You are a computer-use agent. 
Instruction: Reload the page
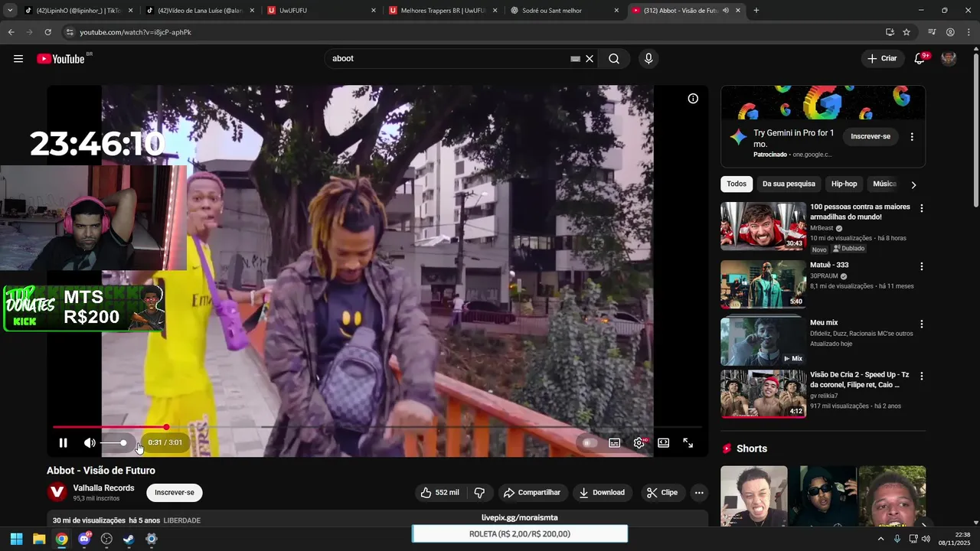(x=47, y=32)
